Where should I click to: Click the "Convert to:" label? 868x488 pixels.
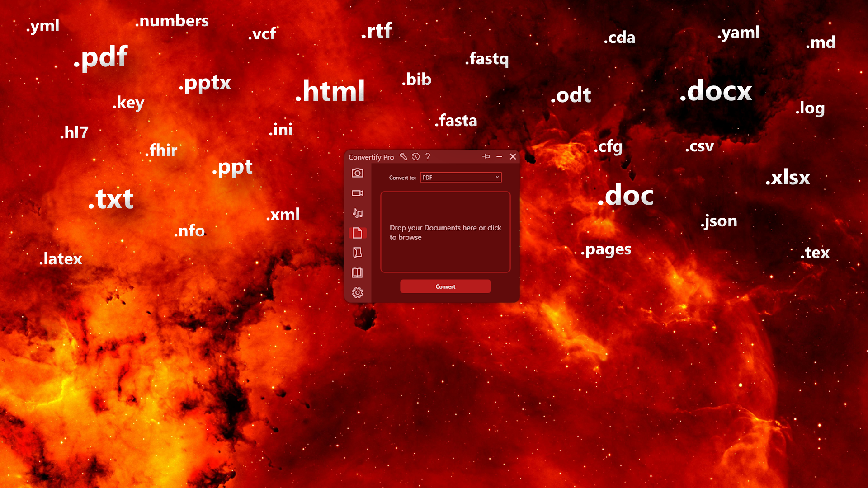402,178
